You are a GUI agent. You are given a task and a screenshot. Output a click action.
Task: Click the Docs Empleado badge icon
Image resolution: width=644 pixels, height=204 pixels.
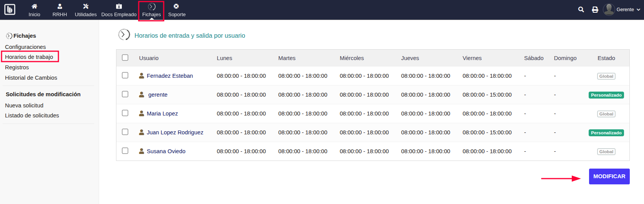coord(119,6)
